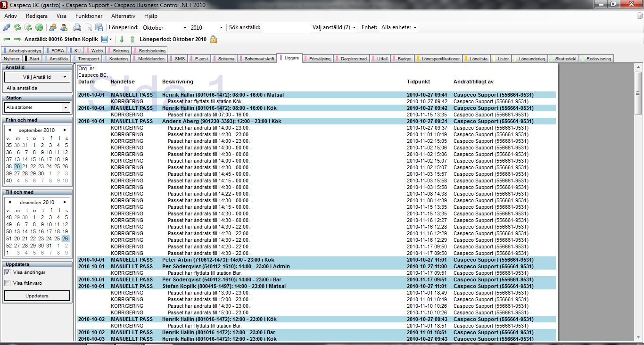Click the green down arrow icon
Screen dimensions: 644x345
coord(122,39)
